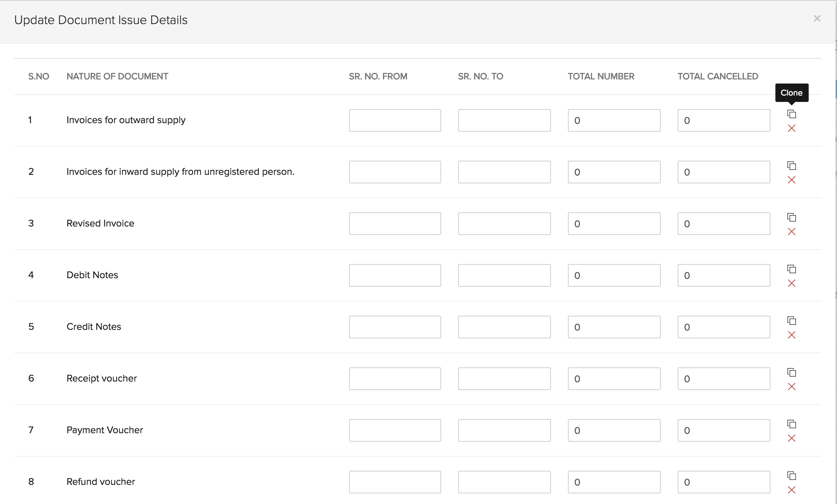Delete the Receipt voucher row
The height and width of the screenshot is (504, 837).
(791, 387)
